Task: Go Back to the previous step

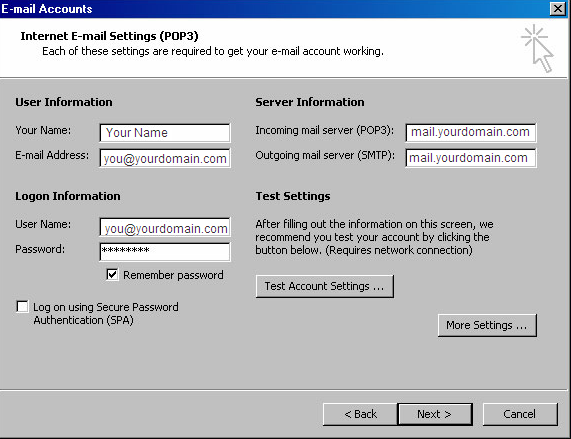Action: coord(360,414)
